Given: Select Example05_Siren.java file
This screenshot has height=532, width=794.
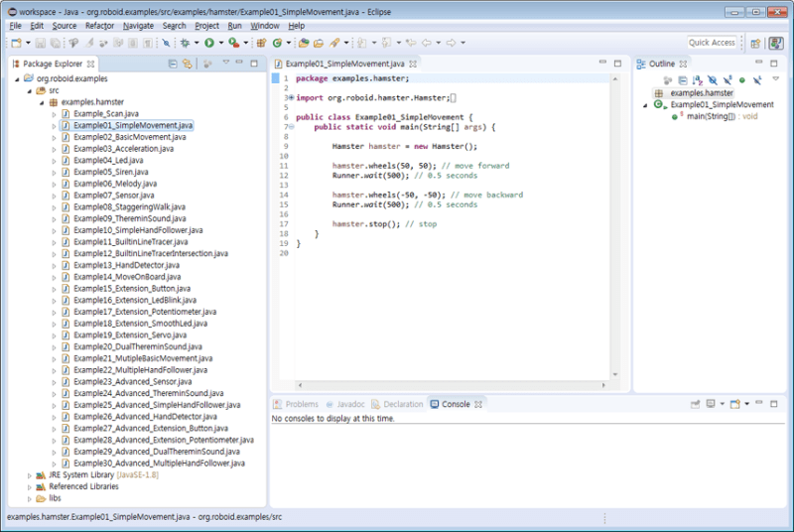Looking at the screenshot, I should coord(111,172).
